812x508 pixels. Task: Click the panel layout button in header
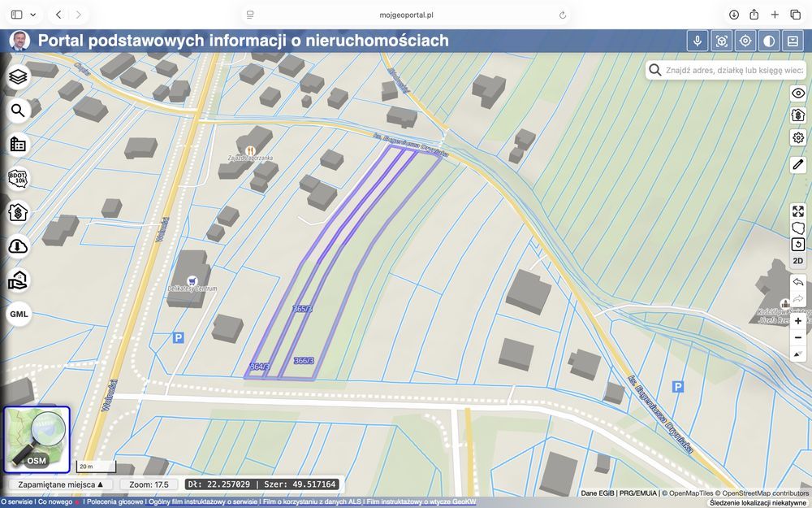[793, 41]
